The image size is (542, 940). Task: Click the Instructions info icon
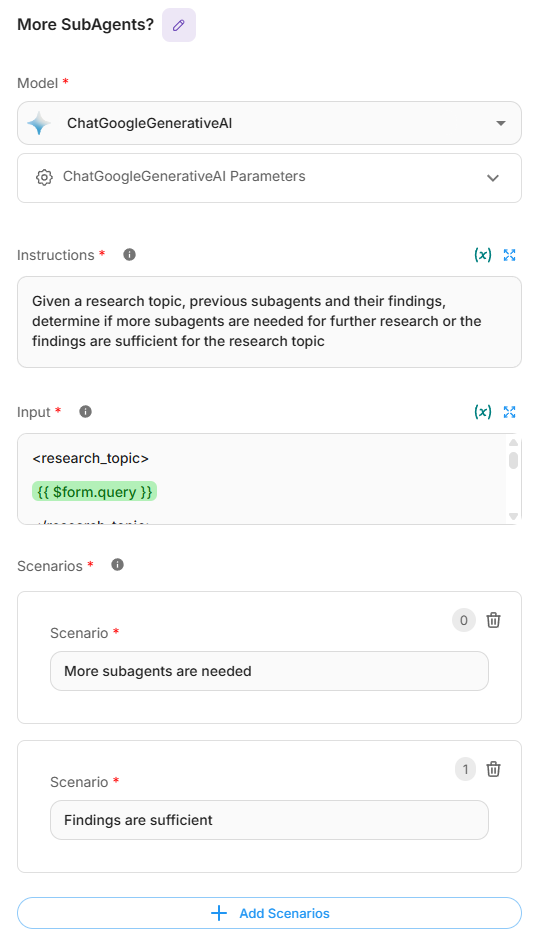pos(130,255)
